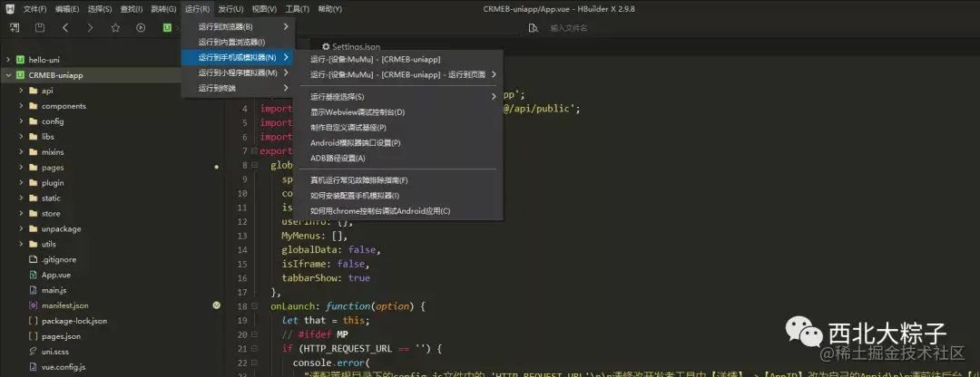This screenshot has width=980, height=377.
Task: Go back with the left arrow icon
Action: point(65,27)
